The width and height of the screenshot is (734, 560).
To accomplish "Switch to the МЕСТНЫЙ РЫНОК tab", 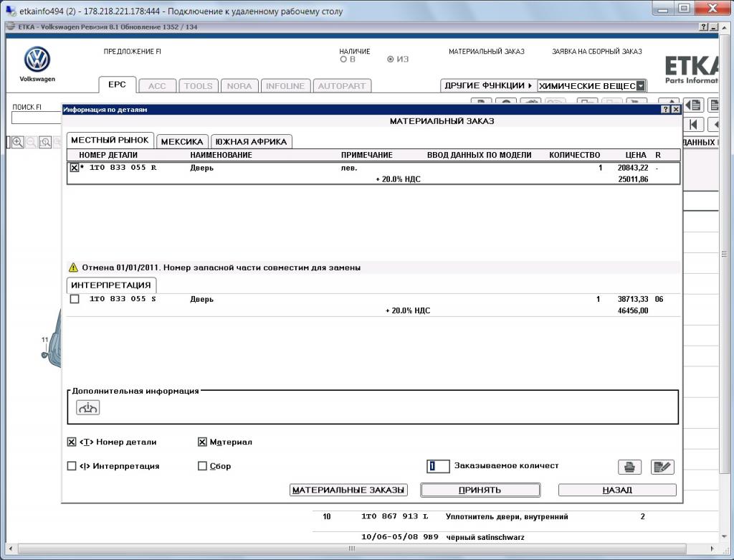I will (110, 140).
